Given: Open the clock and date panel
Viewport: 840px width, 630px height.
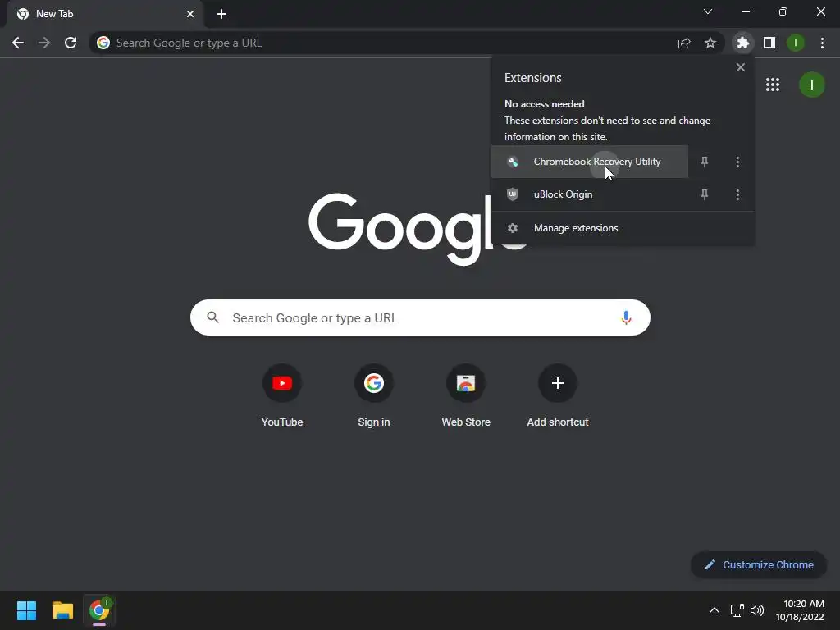Looking at the screenshot, I should pos(801,610).
